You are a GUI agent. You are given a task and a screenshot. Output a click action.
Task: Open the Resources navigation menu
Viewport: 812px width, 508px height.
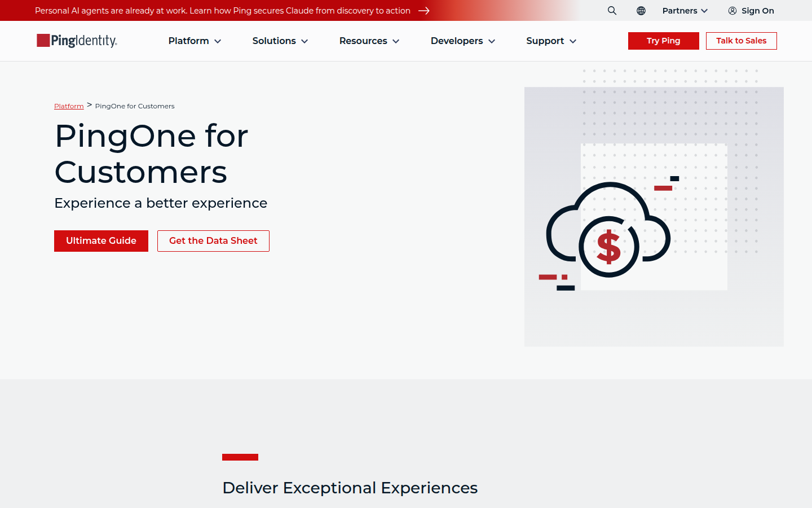pos(369,41)
